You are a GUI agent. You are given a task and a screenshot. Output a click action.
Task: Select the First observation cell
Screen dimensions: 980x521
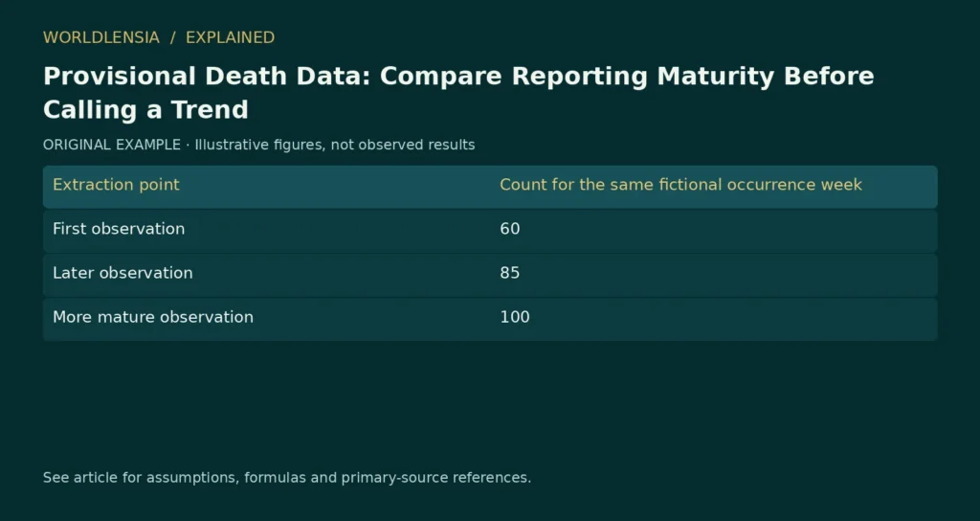coord(119,229)
